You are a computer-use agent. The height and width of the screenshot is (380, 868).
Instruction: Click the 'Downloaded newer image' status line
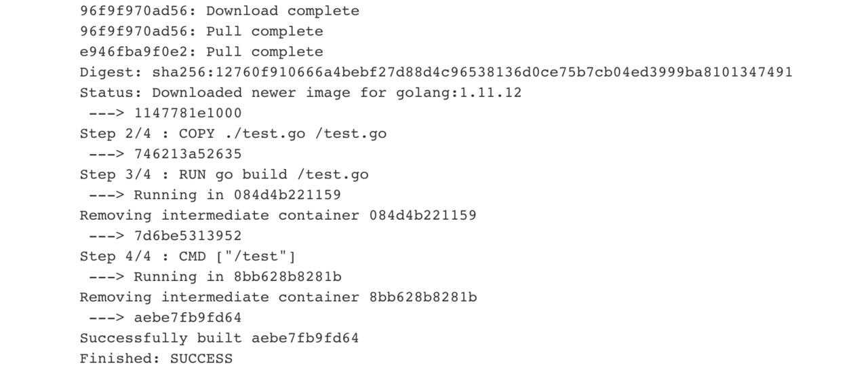[x=301, y=92]
